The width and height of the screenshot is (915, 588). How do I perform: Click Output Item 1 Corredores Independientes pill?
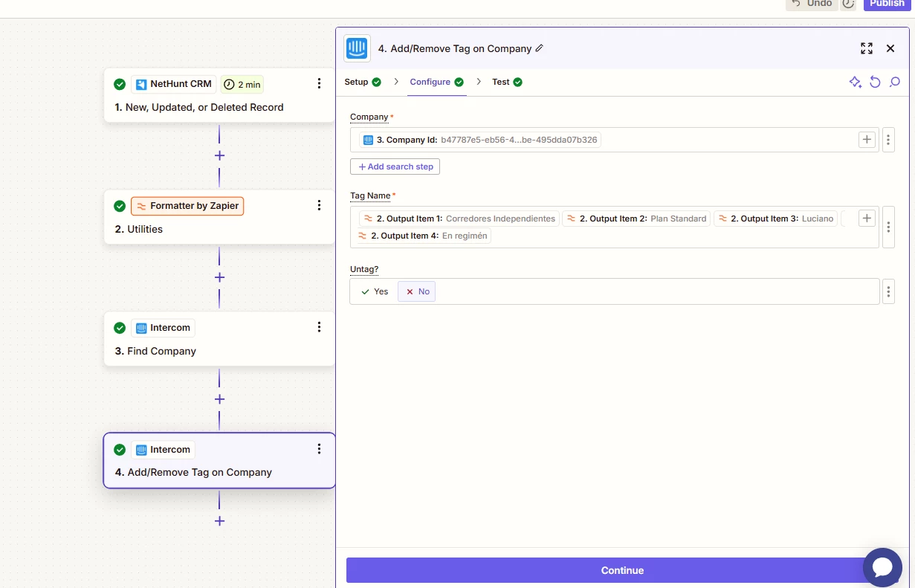pyautogui.click(x=459, y=219)
